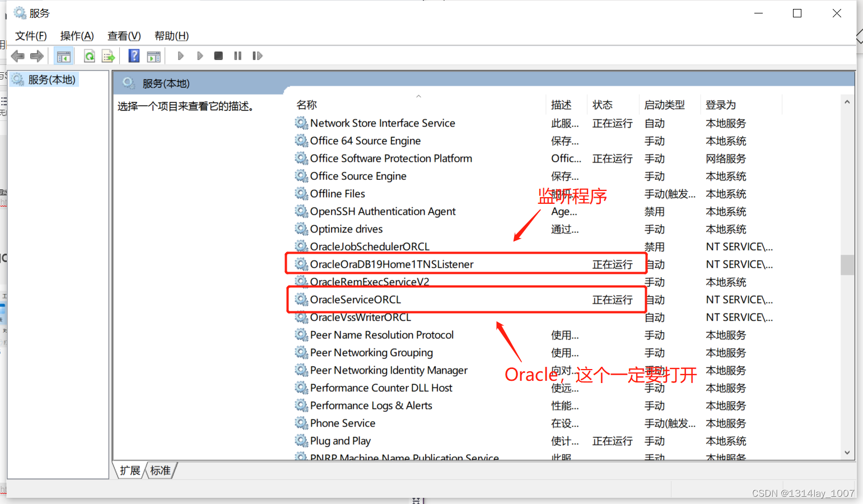Click the second Start service arrow icon
This screenshot has width=863, height=504.
[x=200, y=56]
